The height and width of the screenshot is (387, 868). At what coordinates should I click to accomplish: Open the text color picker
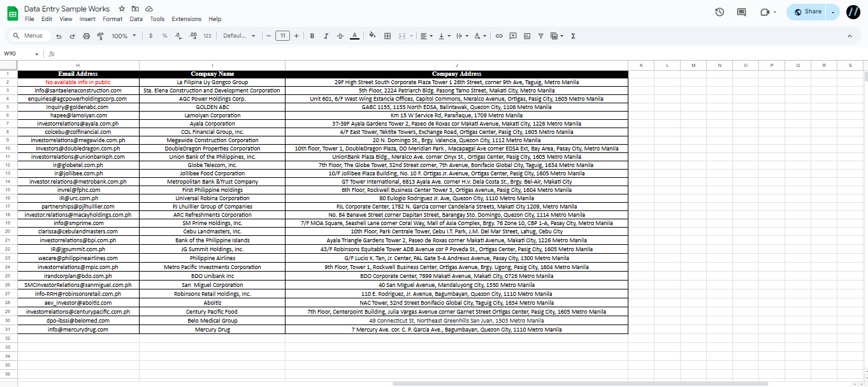(354, 36)
